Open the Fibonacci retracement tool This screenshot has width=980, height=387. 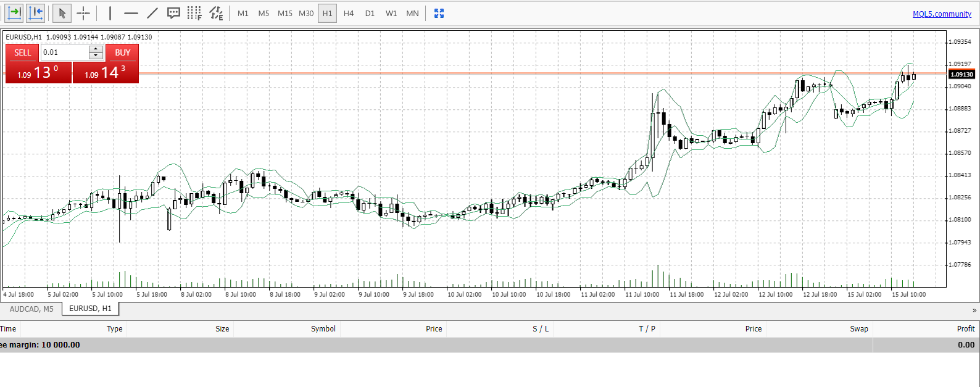click(x=194, y=13)
